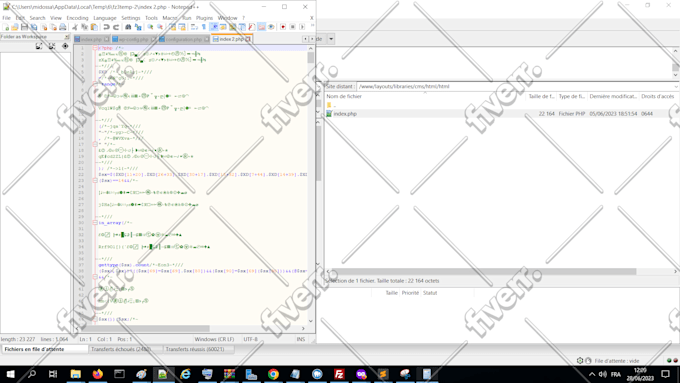The image size is (680, 383).
Task: Open the Windows (CR LF) line ending selector
Action: coord(214,339)
